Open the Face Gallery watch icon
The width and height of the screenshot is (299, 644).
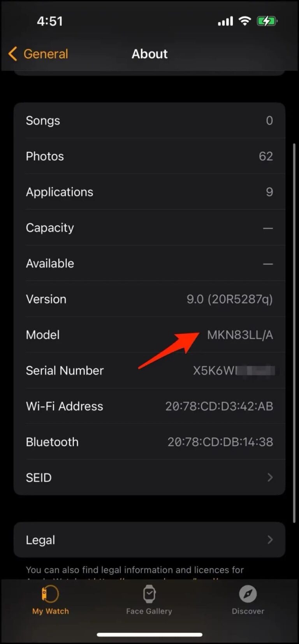click(149, 594)
